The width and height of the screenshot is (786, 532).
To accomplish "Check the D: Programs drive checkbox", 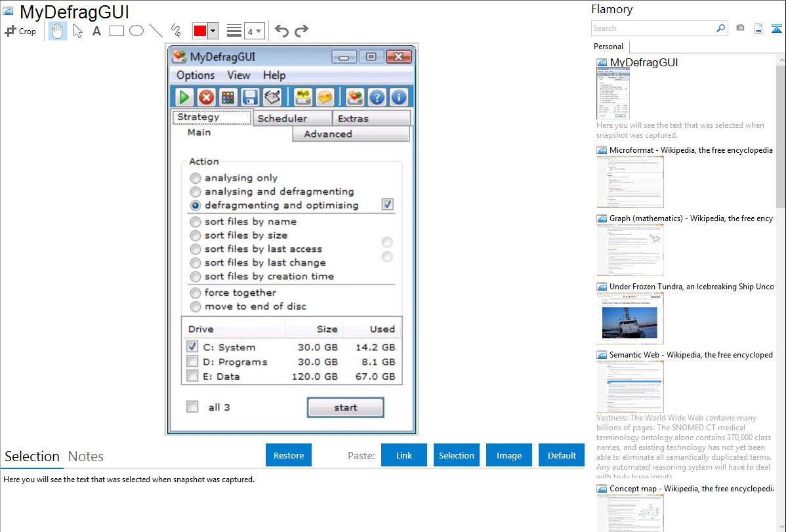I will coord(192,361).
